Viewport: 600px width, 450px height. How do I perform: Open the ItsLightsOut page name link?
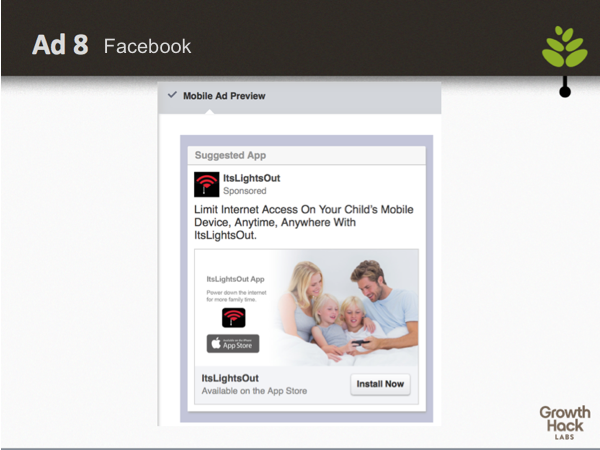click(251, 178)
